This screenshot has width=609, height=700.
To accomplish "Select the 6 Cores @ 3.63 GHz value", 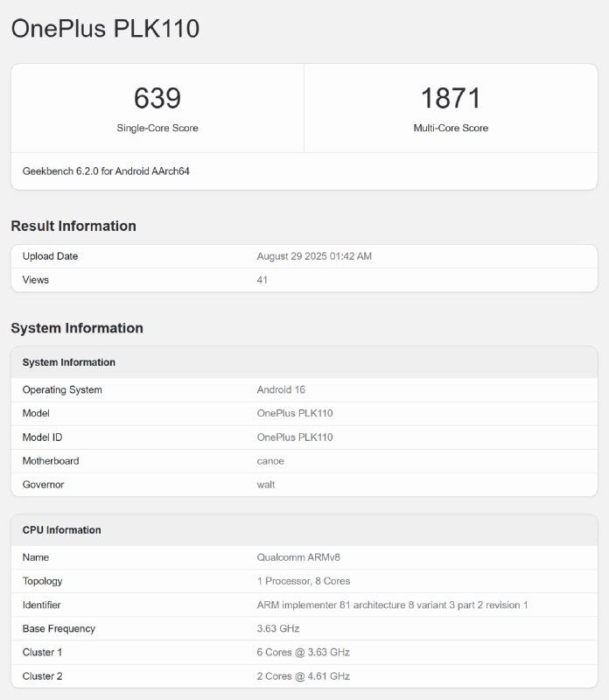I will point(303,653).
